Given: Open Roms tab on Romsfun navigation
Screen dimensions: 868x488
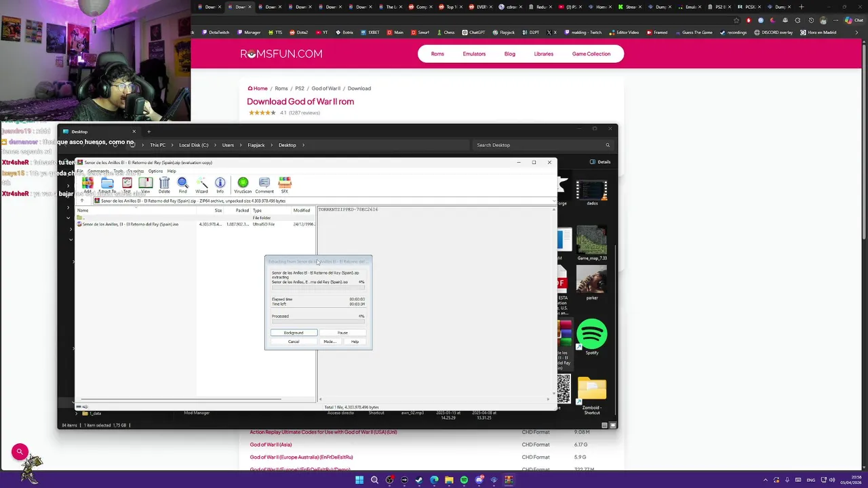Looking at the screenshot, I should (437, 54).
